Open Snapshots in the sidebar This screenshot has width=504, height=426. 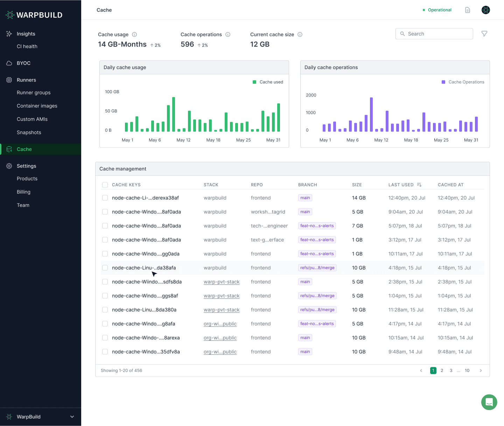tap(29, 133)
